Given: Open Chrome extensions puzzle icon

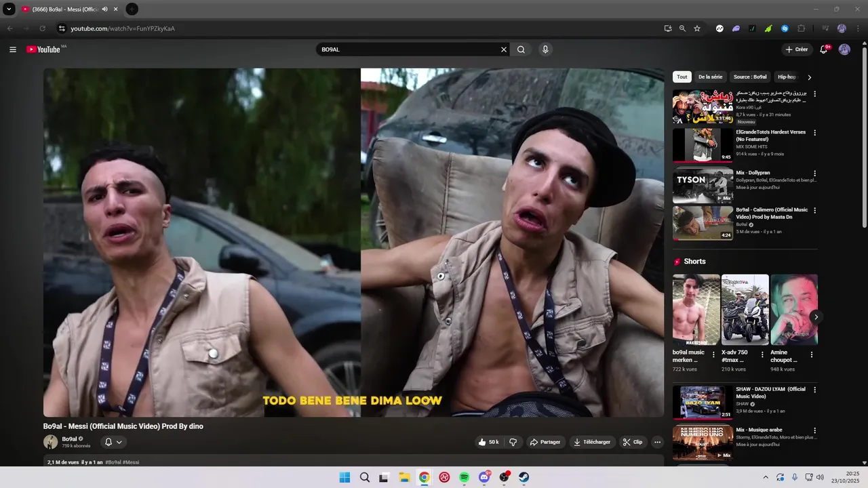Looking at the screenshot, I should click(x=801, y=28).
